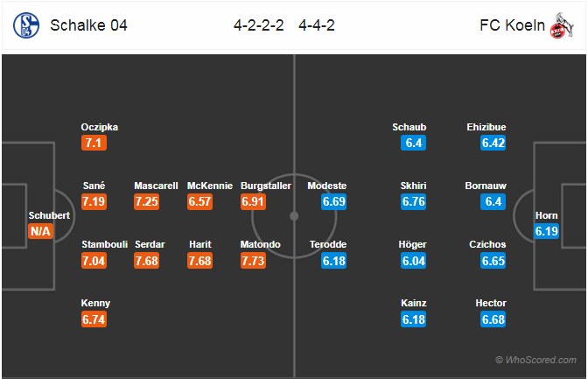588x379 pixels.
Task: Click Kenny's 6.74 rating badge
Action: click(x=94, y=319)
